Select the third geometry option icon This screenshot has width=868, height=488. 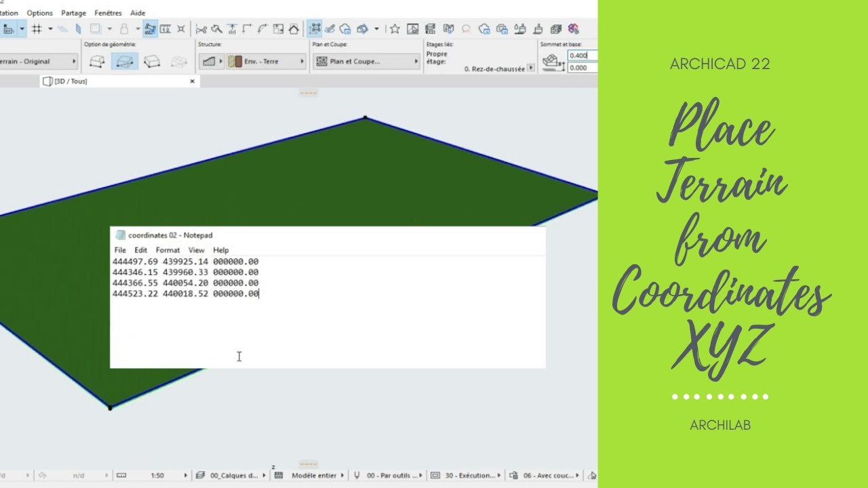[x=152, y=62]
